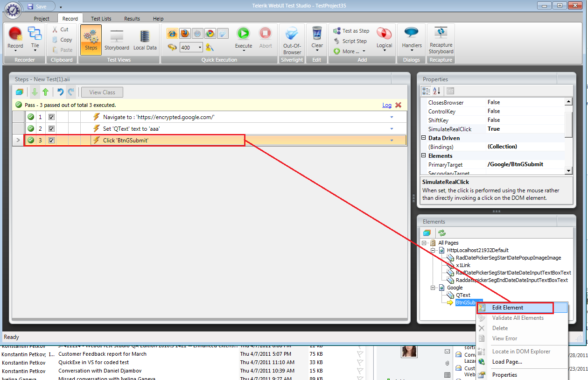Click the Out-Of-Browser Silverlight button
This screenshot has width=588, height=380.
click(292, 40)
